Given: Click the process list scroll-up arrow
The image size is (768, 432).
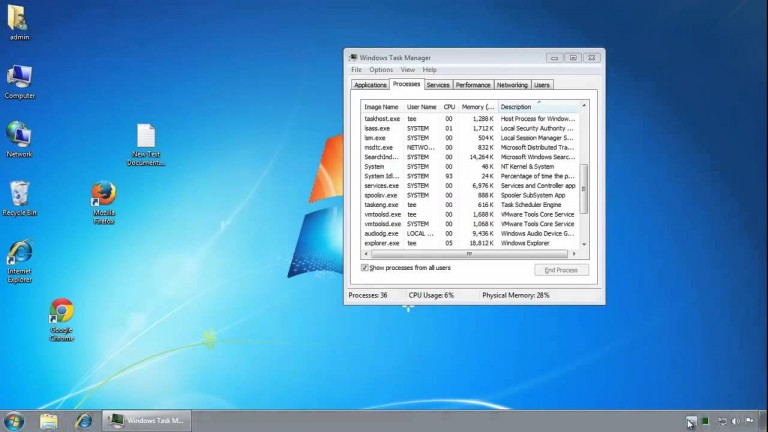Looking at the screenshot, I should pyautogui.click(x=584, y=105).
